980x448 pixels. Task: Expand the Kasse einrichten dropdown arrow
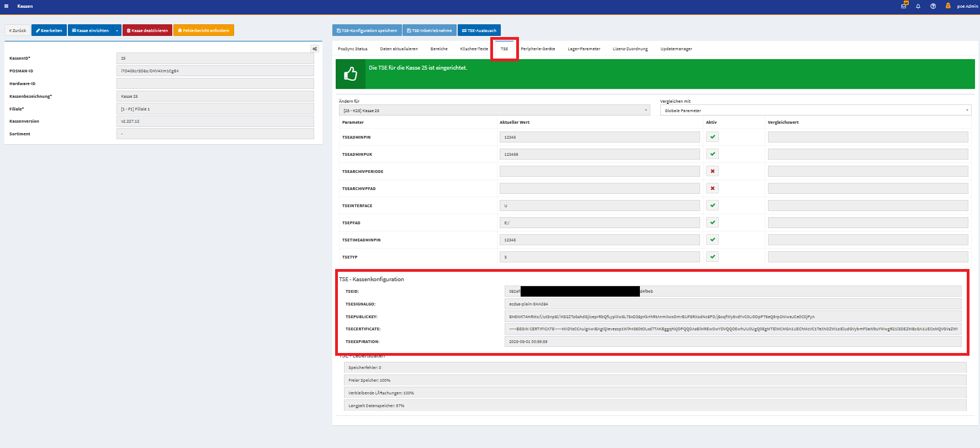(x=117, y=30)
